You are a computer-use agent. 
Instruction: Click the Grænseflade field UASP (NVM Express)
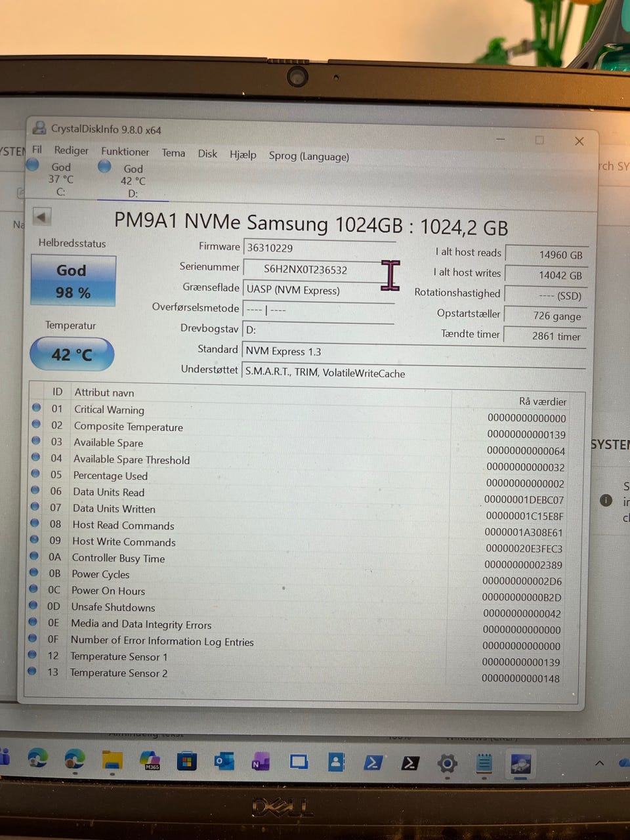click(320, 289)
